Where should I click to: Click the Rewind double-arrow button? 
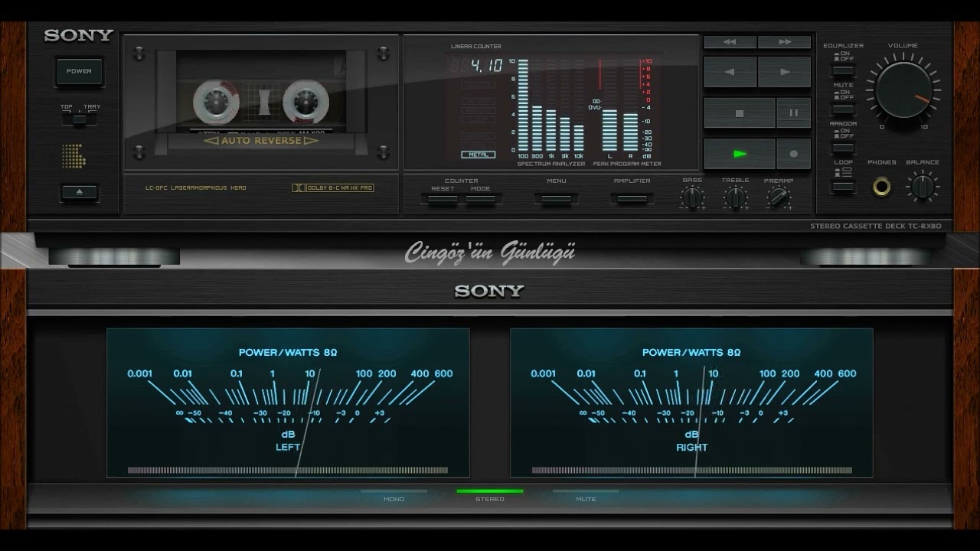[x=730, y=42]
